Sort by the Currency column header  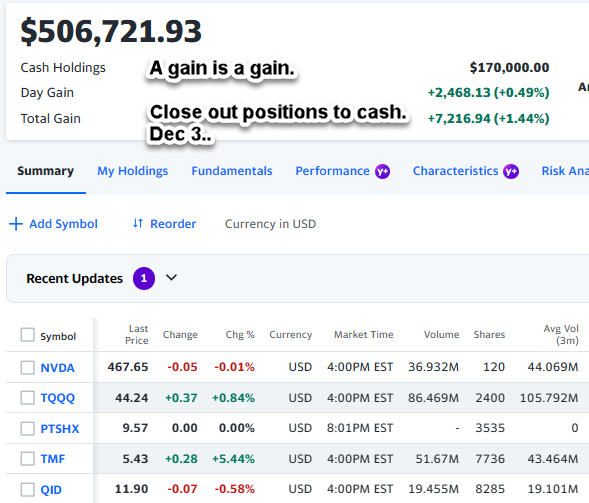click(291, 335)
